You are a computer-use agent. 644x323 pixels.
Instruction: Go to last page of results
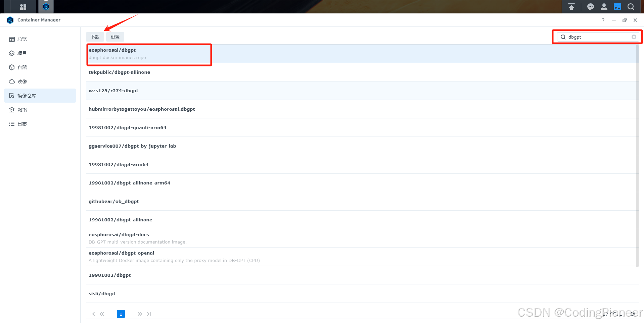pyautogui.click(x=149, y=314)
